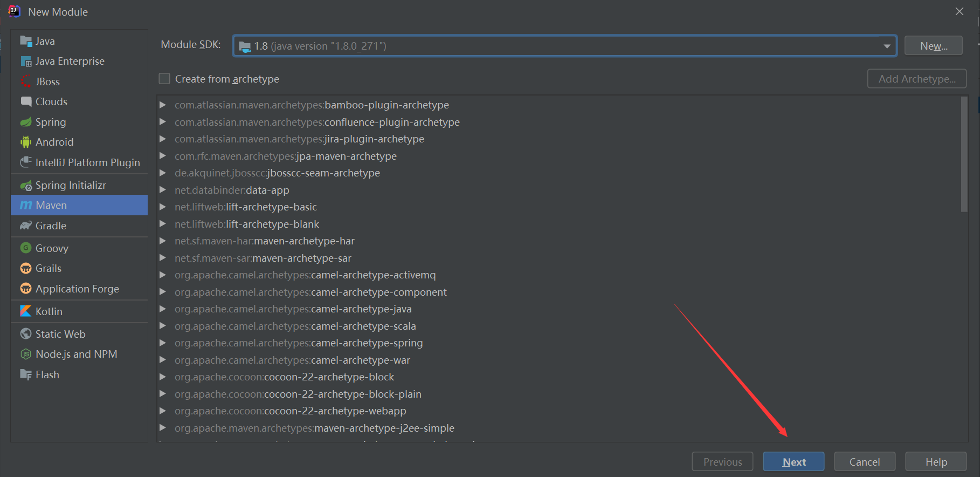Click Add Archetype... button

[x=917, y=79]
